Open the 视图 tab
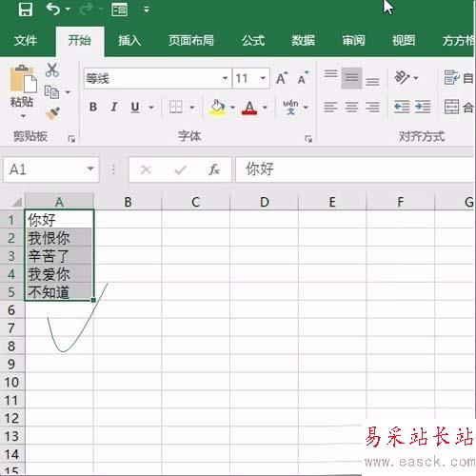 coord(404,41)
